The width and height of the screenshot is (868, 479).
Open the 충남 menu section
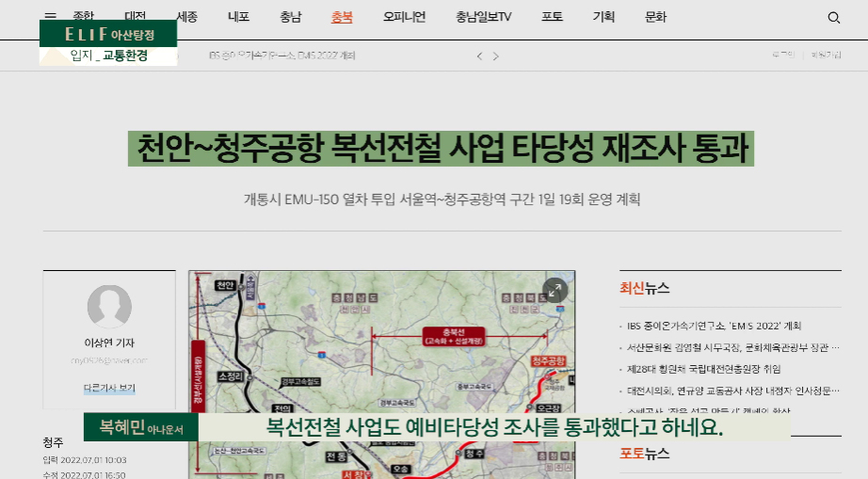pyautogui.click(x=291, y=17)
